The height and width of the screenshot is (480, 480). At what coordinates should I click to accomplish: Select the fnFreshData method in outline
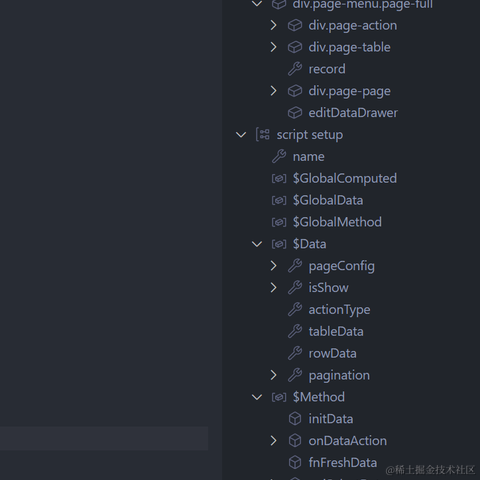343,463
